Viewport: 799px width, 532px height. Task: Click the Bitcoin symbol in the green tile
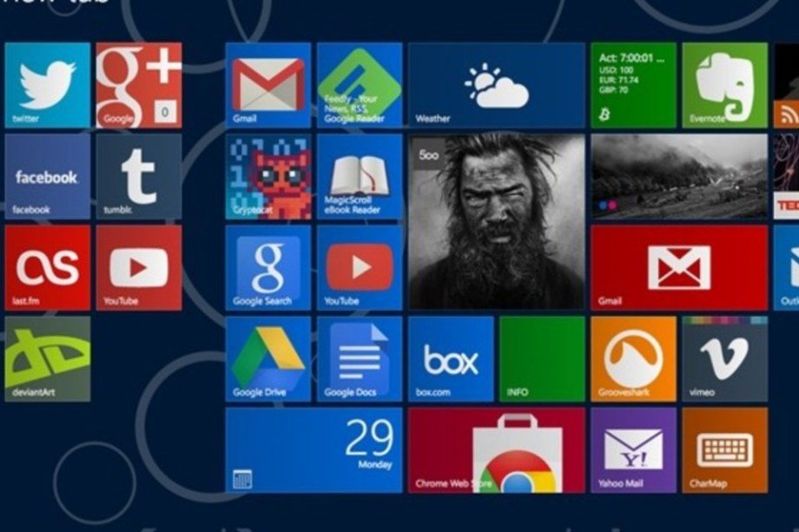click(604, 114)
